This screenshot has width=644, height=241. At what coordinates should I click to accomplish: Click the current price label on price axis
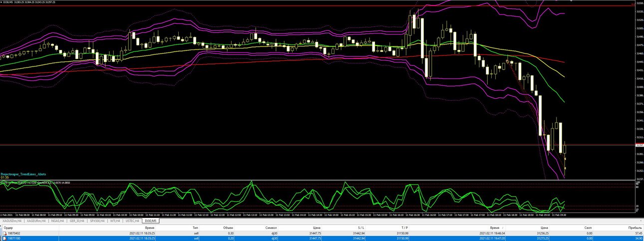pos(639,145)
